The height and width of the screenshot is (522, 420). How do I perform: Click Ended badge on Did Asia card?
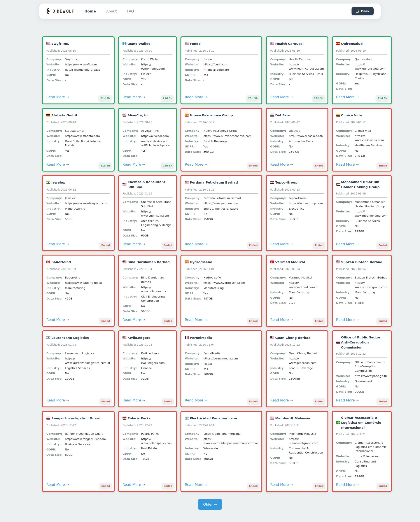319,166
